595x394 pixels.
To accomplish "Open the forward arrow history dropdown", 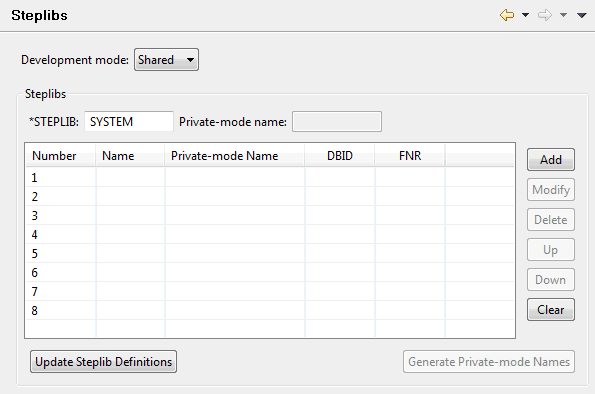I will click(564, 15).
